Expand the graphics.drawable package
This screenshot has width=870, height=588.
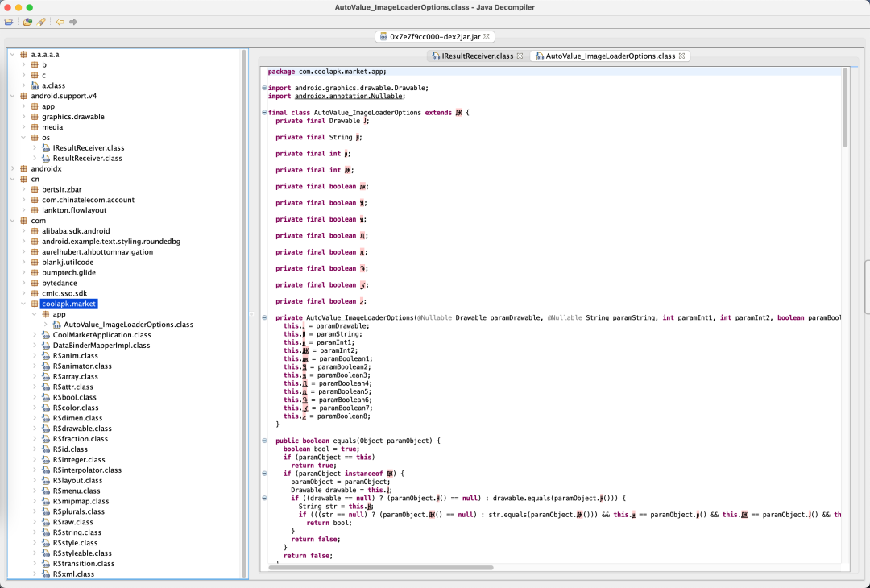pos(23,117)
